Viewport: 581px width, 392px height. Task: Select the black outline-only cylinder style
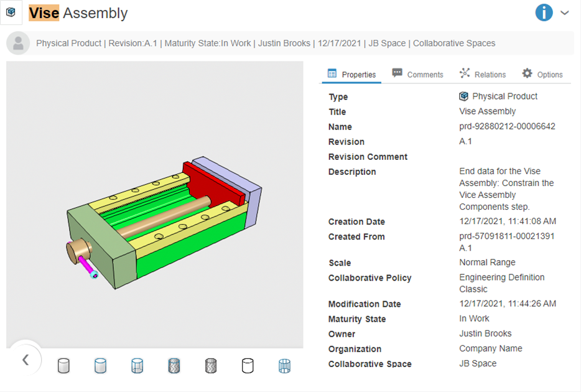[248, 366]
